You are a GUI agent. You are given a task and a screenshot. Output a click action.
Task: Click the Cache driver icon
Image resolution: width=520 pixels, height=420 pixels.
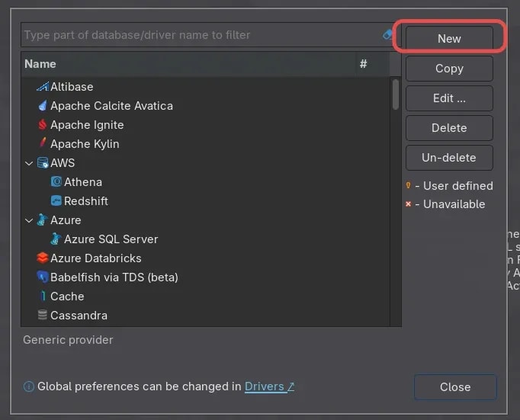coord(43,296)
